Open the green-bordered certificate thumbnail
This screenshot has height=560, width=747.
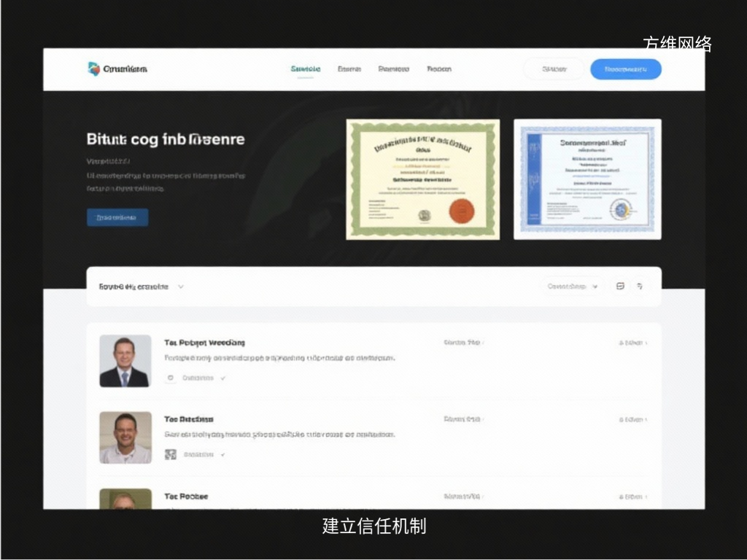[x=423, y=179]
